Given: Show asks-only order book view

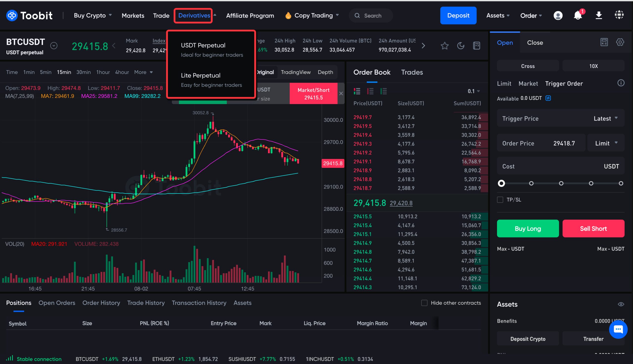Looking at the screenshot, I should (x=370, y=91).
